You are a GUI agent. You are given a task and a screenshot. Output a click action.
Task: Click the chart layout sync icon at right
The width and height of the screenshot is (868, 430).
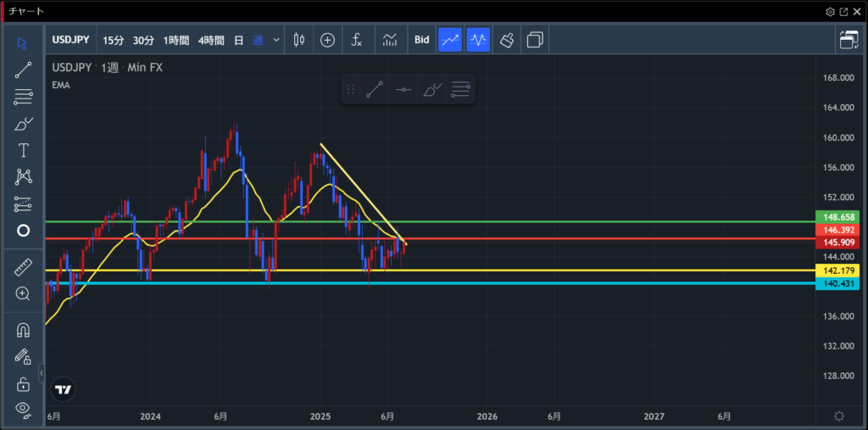(849, 40)
